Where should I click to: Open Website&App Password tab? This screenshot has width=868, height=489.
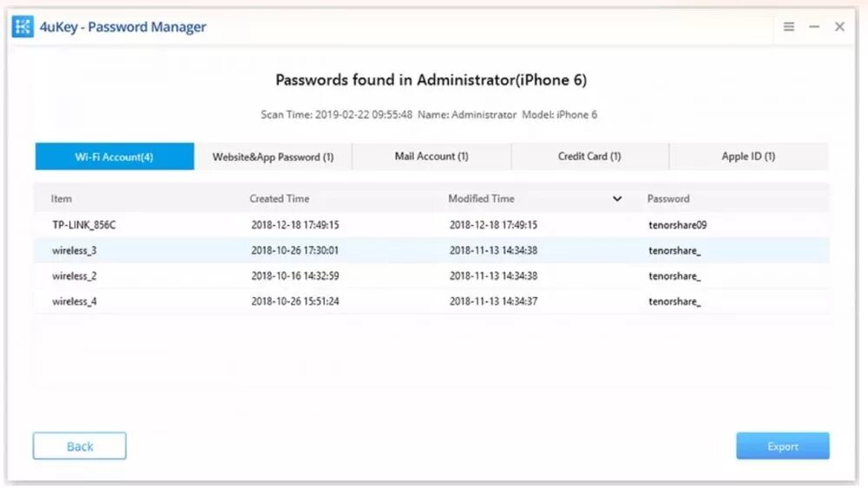pos(273,157)
